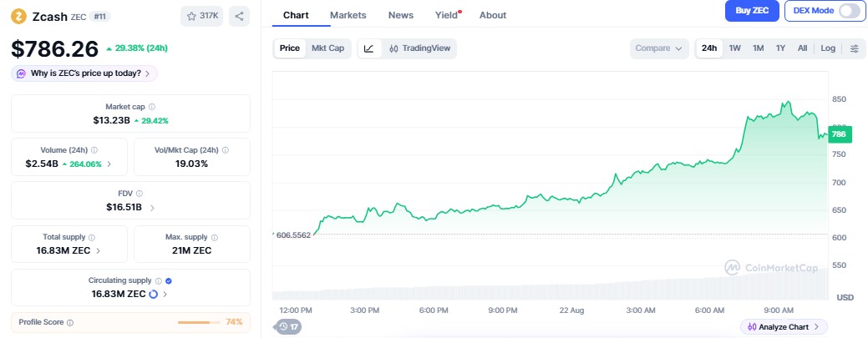The width and height of the screenshot is (868, 338).
Task: Click the AI icon in price question
Action: (22, 73)
